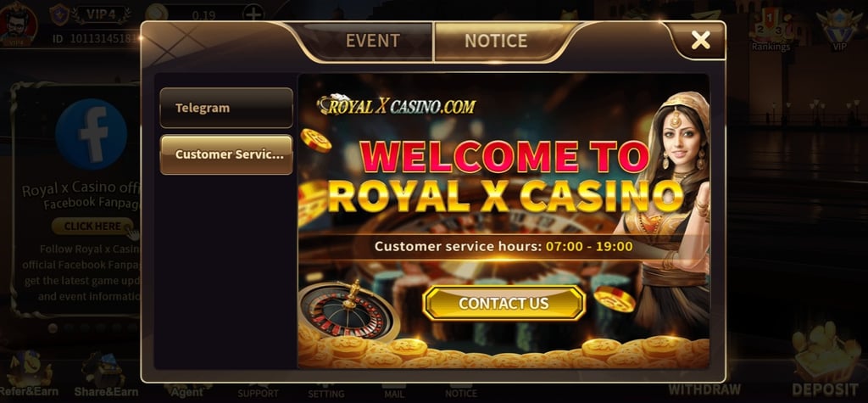The image size is (868, 403).
Task: Add coins with the plus icon
Action: [x=253, y=14]
